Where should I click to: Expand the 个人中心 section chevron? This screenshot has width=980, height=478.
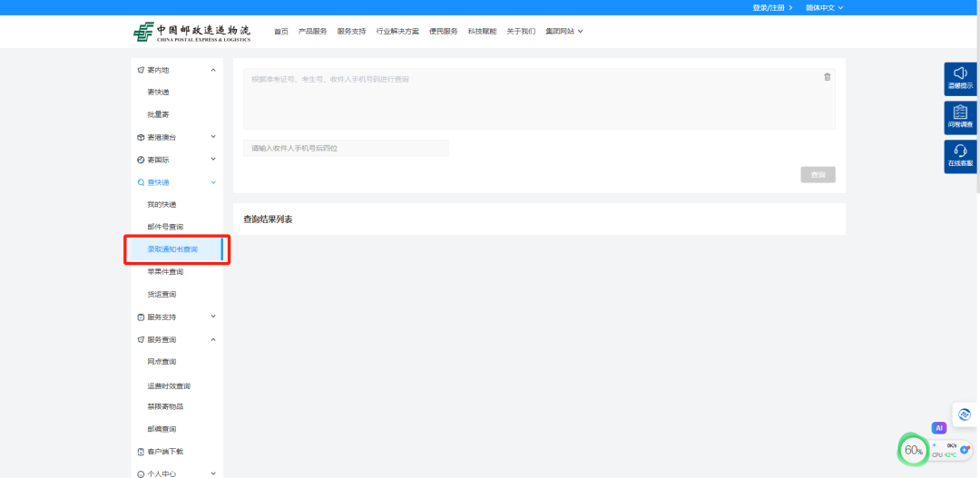point(213,473)
